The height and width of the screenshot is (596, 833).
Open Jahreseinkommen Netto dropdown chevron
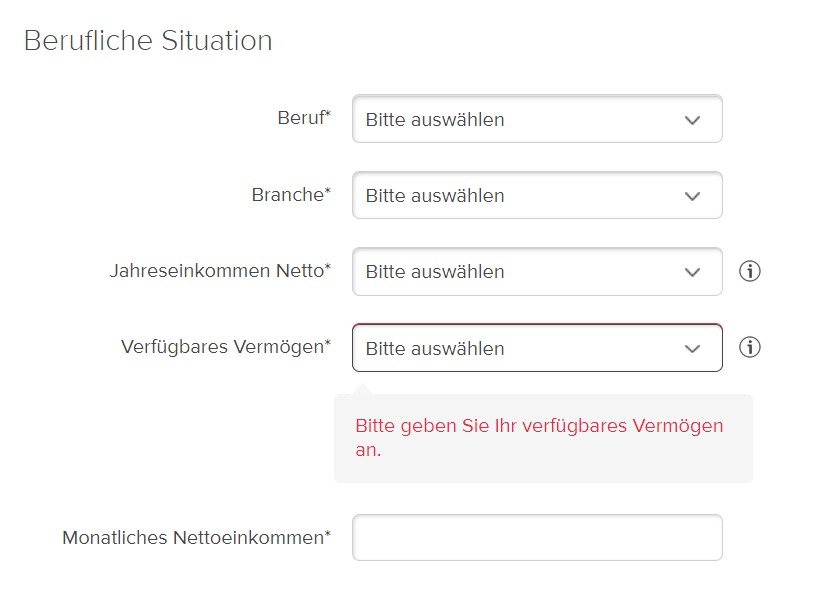[692, 273]
